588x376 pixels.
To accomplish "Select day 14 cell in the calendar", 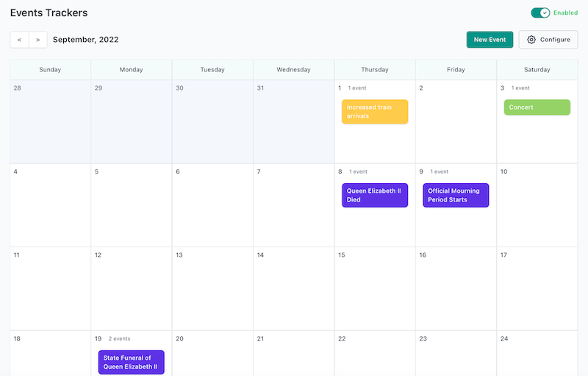I will (x=293, y=288).
